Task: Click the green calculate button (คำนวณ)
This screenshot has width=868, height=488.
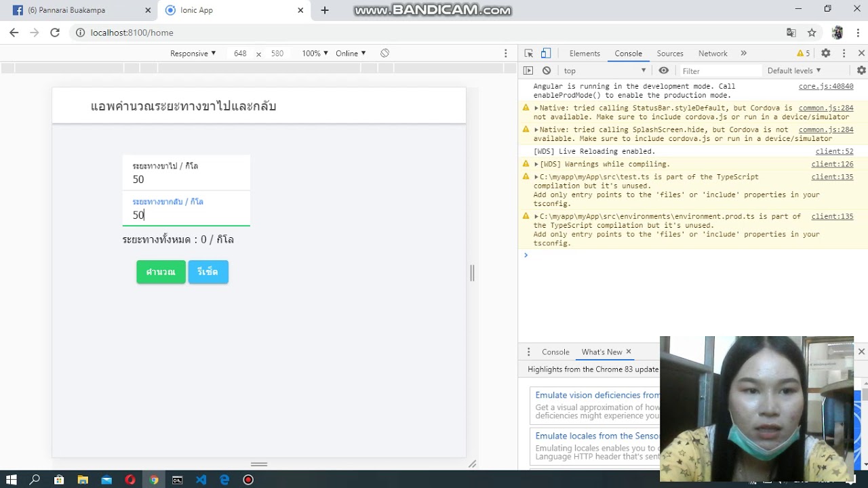Action: click(161, 272)
